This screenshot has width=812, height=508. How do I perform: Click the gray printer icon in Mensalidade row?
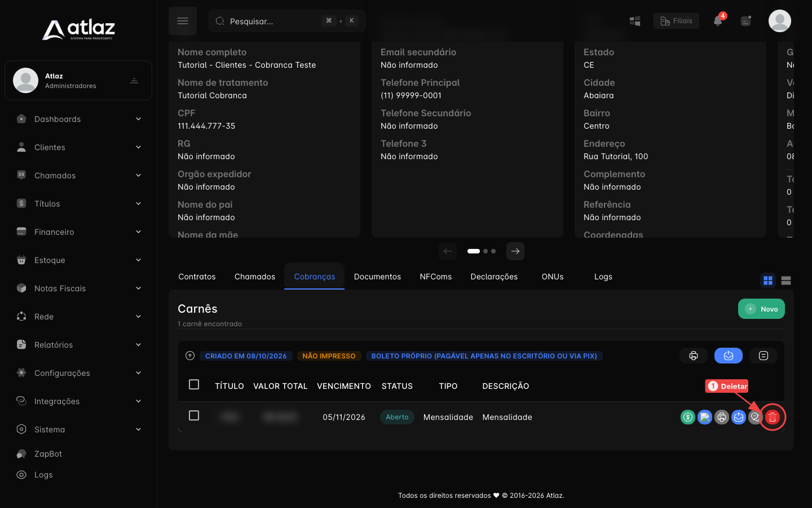tap(722, 417)
